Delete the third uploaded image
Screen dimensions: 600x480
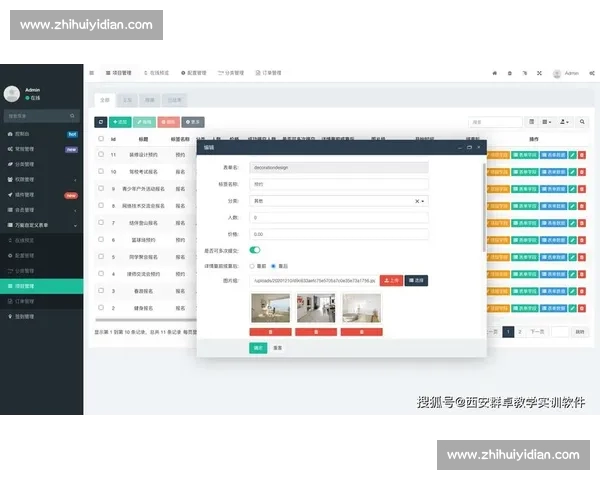pos(362,332)
